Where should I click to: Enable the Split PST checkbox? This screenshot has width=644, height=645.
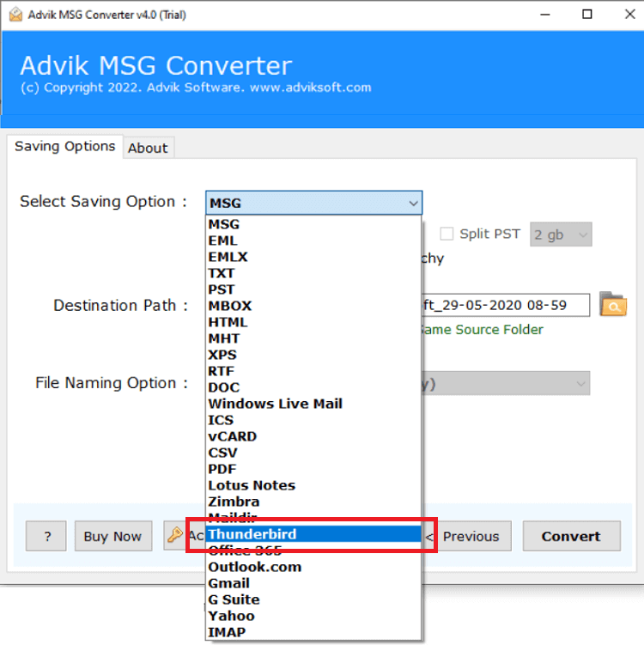click(x=447, y=234)
